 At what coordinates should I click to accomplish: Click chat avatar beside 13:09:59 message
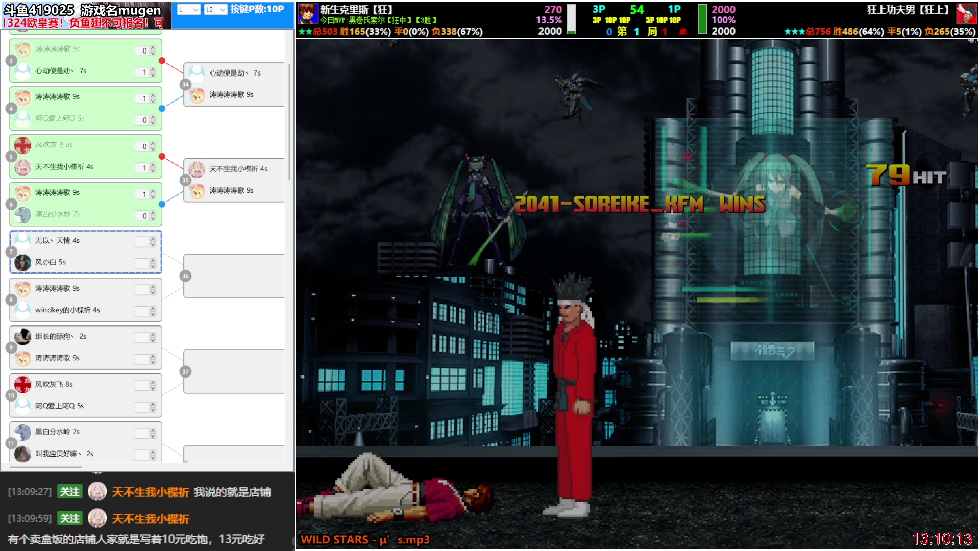[97, 518]
